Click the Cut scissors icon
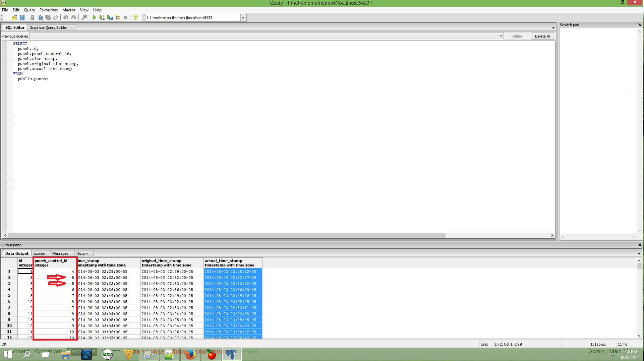 pos(32,17)
